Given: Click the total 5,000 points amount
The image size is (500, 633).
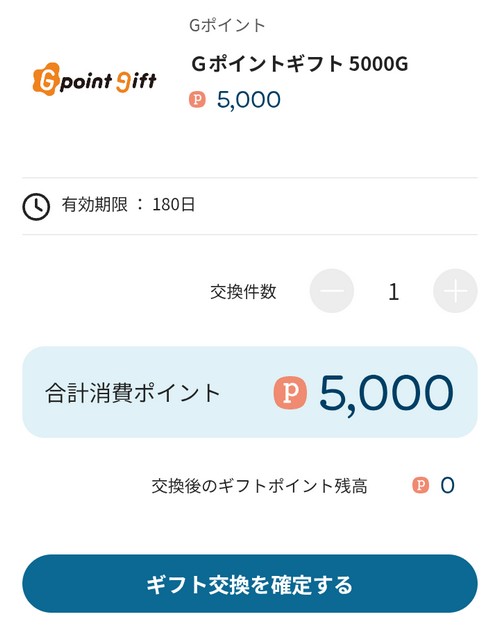Looking at the screenshot, I should [387, 393].
